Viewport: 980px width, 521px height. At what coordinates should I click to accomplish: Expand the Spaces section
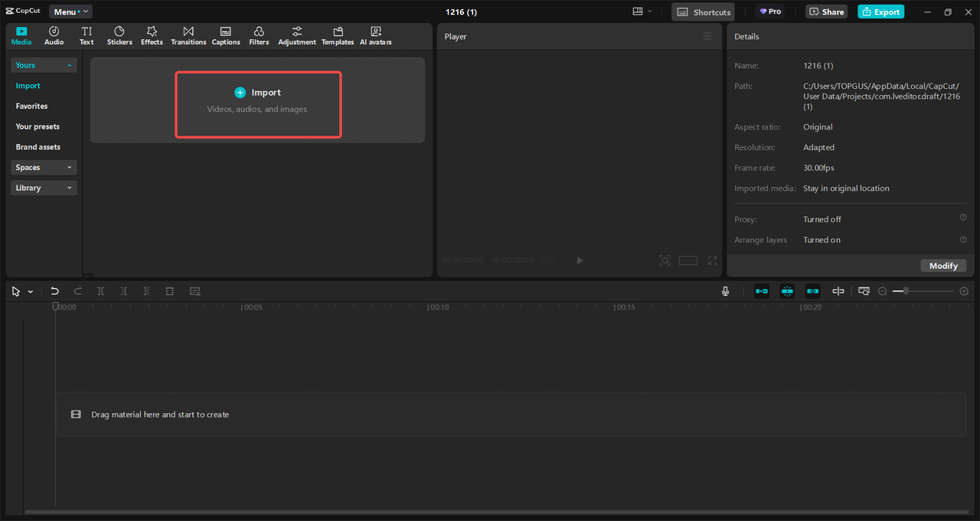pyautogui.click(x=44, y=167)
